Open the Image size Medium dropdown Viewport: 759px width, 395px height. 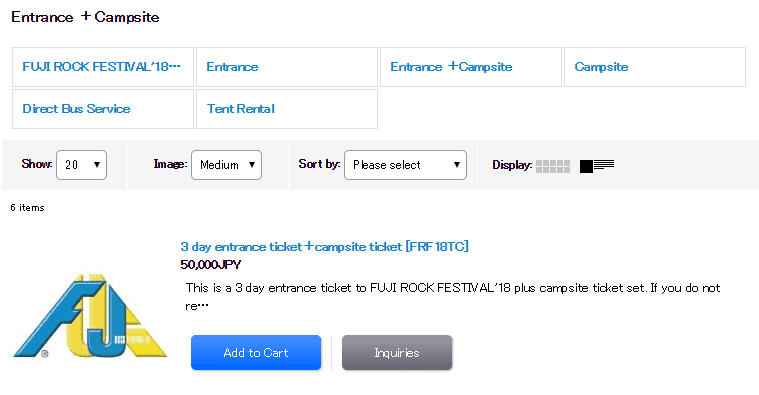point(227,165)
